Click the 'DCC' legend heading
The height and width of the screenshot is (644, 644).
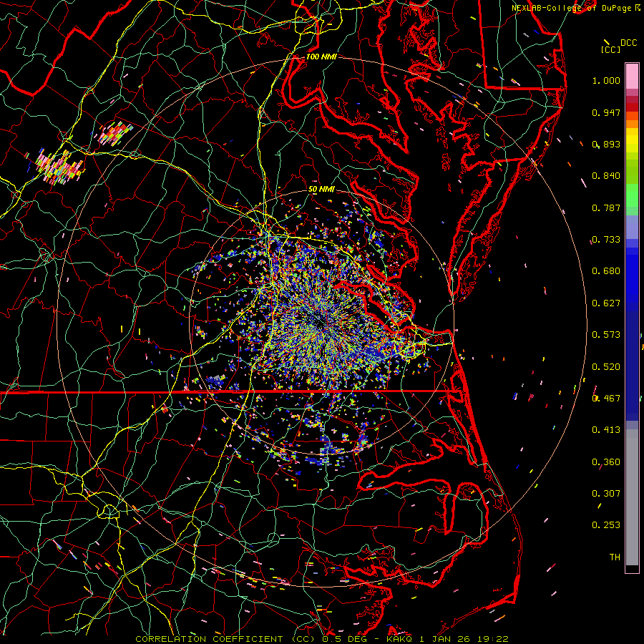pos(628,43)
